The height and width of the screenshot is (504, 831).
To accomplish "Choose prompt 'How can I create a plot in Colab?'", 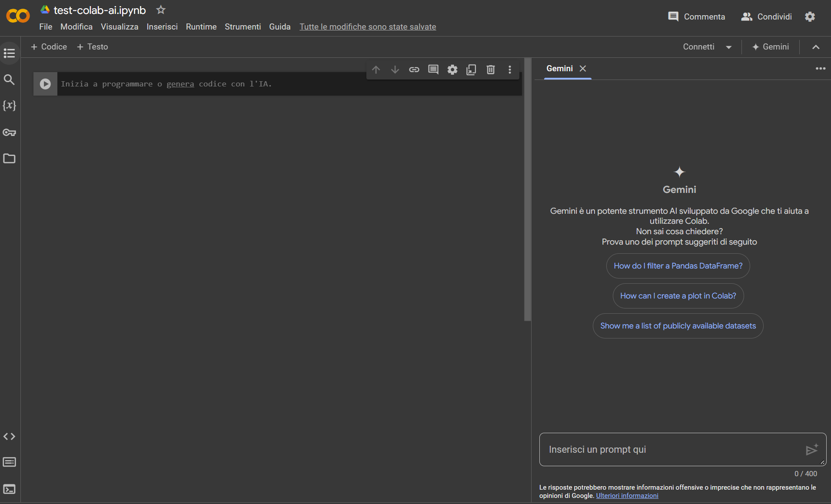I will point(678,296).
